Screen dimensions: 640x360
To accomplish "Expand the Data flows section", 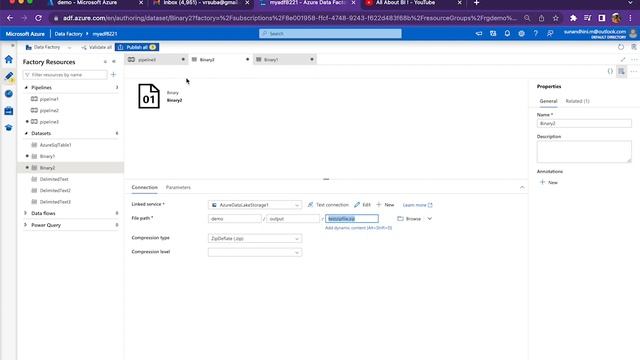I will (x=26, y=213).
